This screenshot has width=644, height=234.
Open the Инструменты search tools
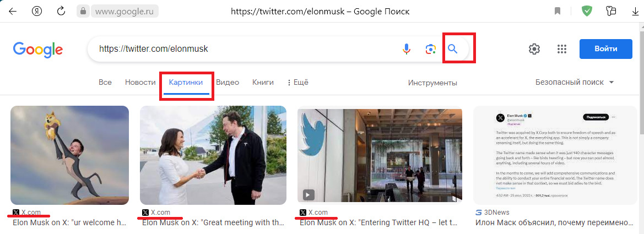[432, 83]
